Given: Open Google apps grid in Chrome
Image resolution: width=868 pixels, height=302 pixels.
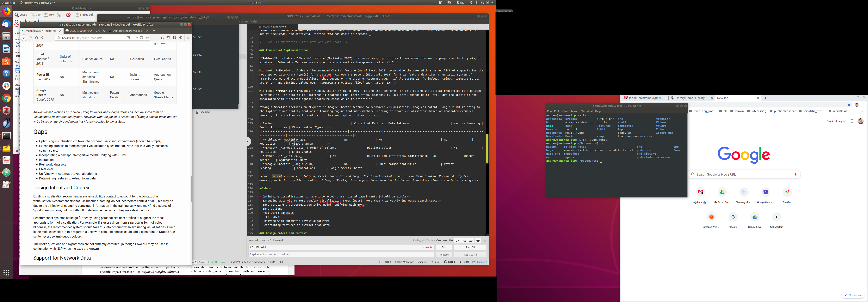Looking at the screenshot, I should coord(851,121).
